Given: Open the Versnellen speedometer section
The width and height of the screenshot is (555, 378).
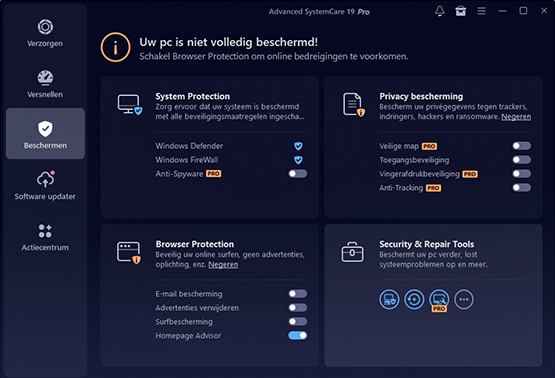Looking at the screenshot, I should [45, 84].
